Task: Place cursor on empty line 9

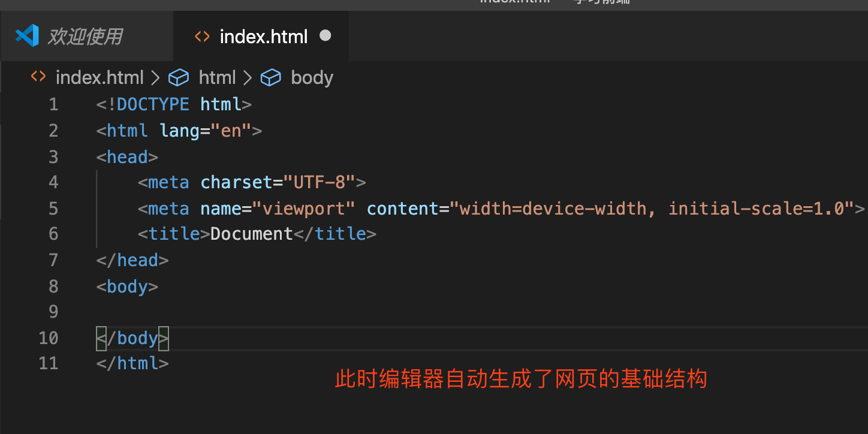Action: 240,312
